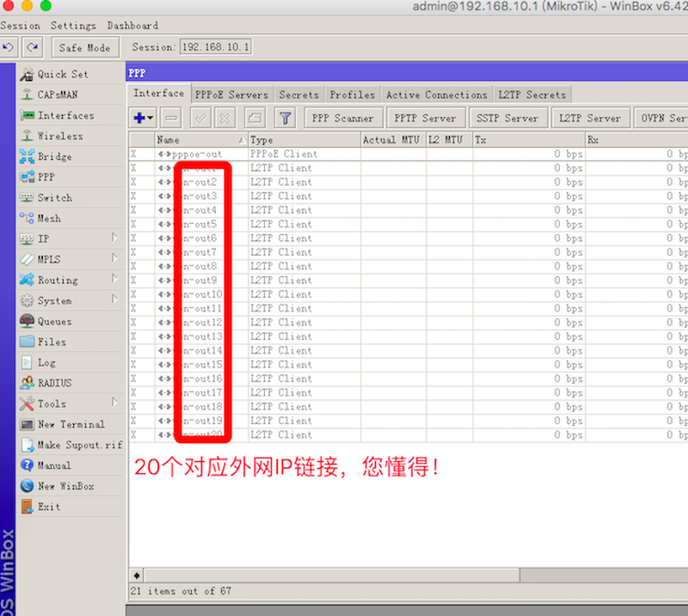Expand the IP submenu
This screenshot has height=616, width=688.
(43, 238)
